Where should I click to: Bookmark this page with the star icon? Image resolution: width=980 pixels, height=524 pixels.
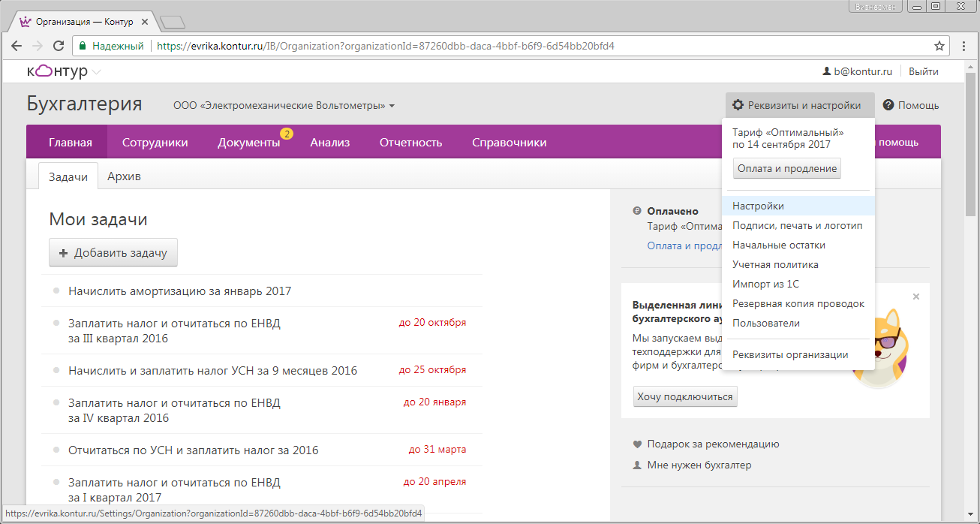[939, 46]
